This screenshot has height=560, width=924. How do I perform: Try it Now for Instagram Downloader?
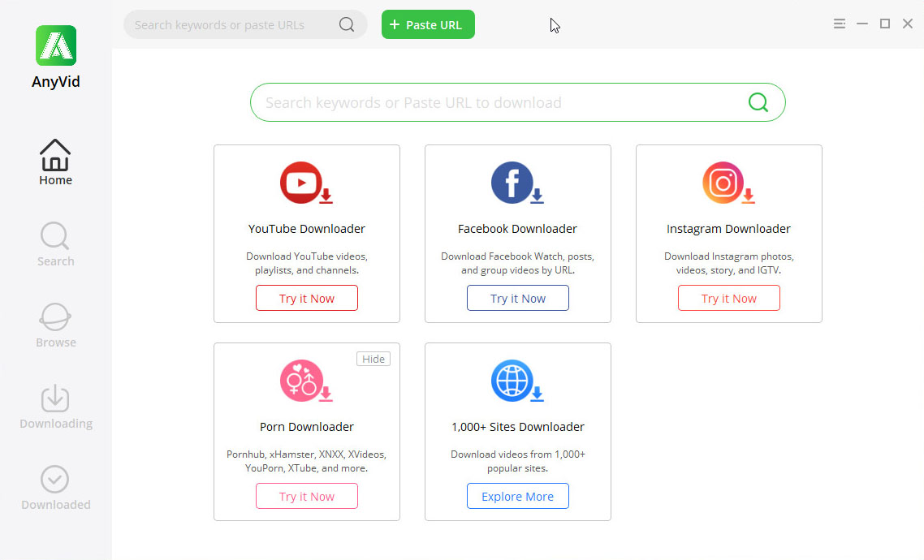click(x=728, y=298)
